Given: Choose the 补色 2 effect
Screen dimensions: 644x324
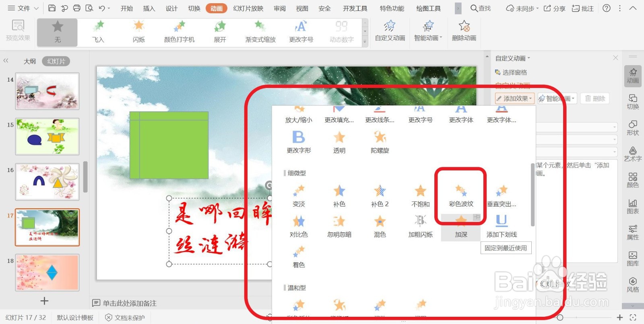Looking at the screenshot, I should (380, 196).
